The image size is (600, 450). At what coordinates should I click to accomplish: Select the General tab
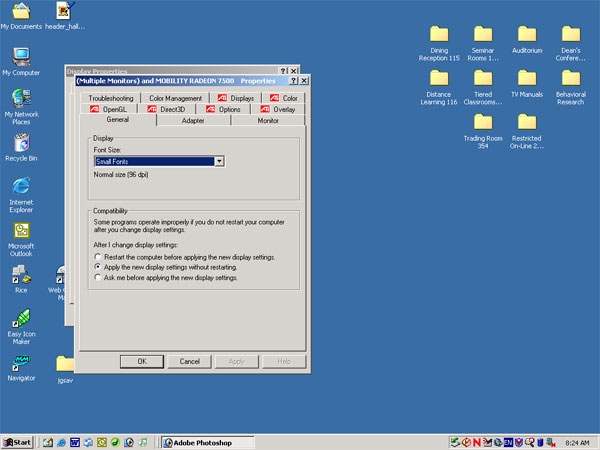(x=118, y=119)
